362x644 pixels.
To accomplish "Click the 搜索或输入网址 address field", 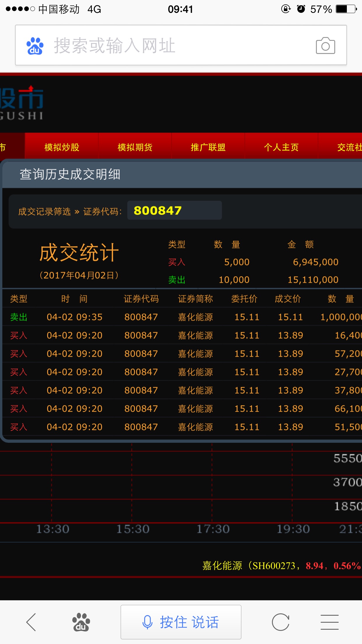I will click(x=175, y=46).
